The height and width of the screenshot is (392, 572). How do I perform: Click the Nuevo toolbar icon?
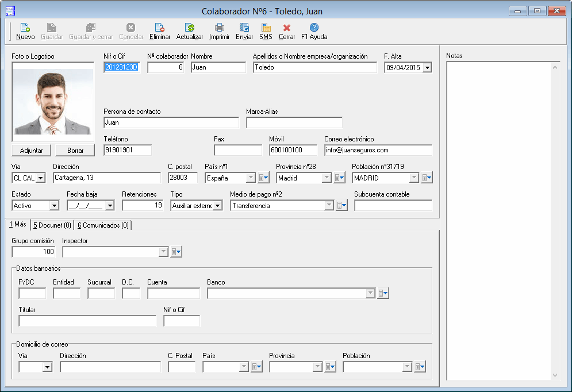(x=25, y=28)
